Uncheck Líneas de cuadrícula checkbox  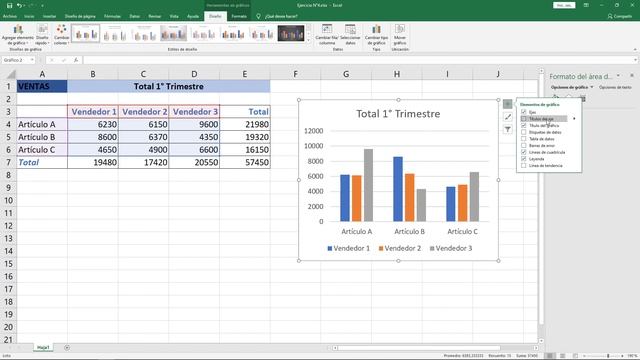pos(524,152)
